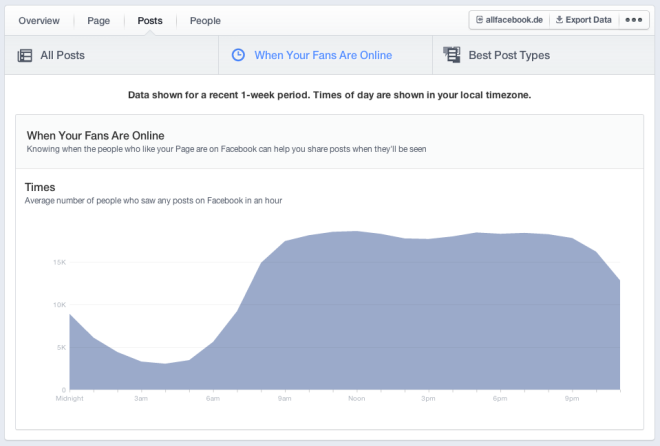Click the chart area at Noon peak
This screenshot has height=446, width=660.
click(x=356, y=300)
